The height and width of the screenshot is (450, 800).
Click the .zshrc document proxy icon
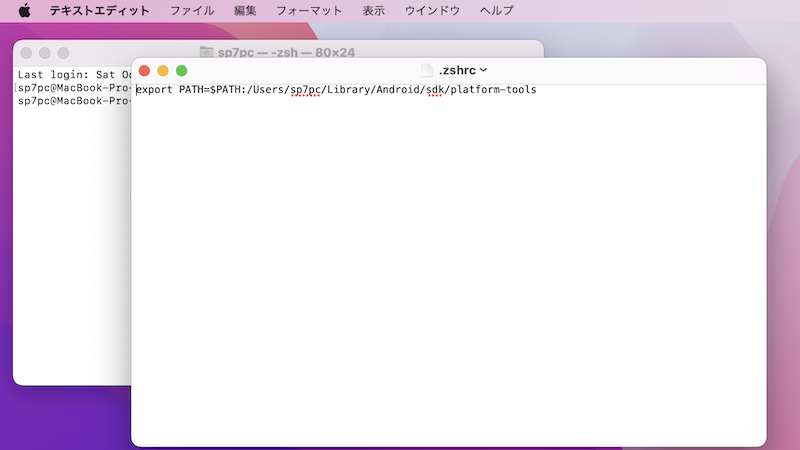[x=427, y=70]
